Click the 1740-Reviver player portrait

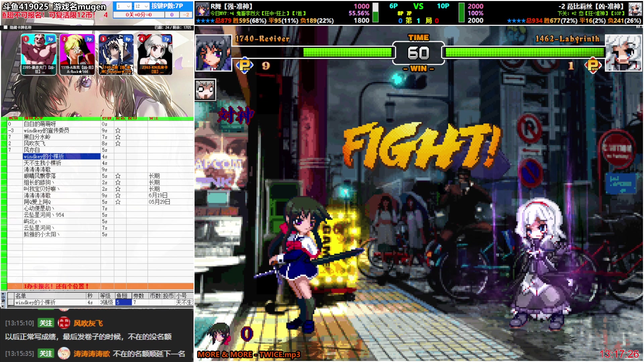(x=213, y=53)
